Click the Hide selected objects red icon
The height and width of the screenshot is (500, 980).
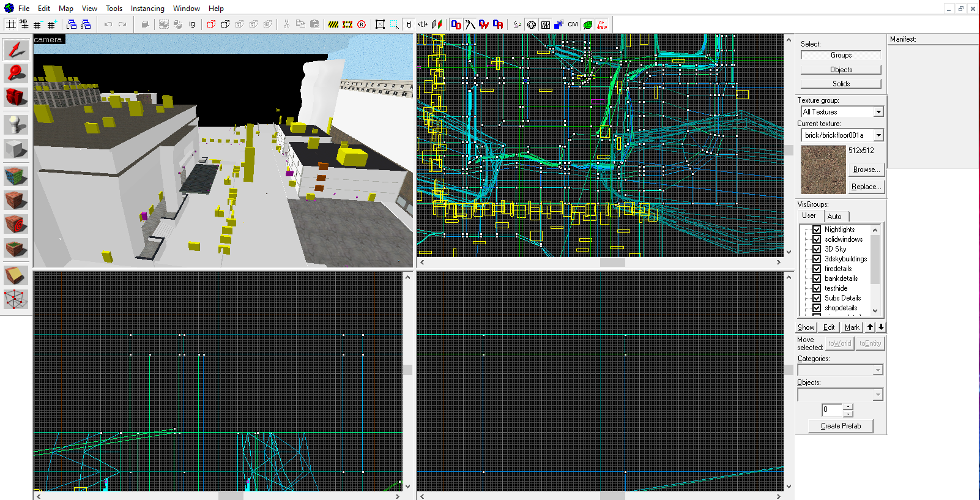[x=211, y=24]
